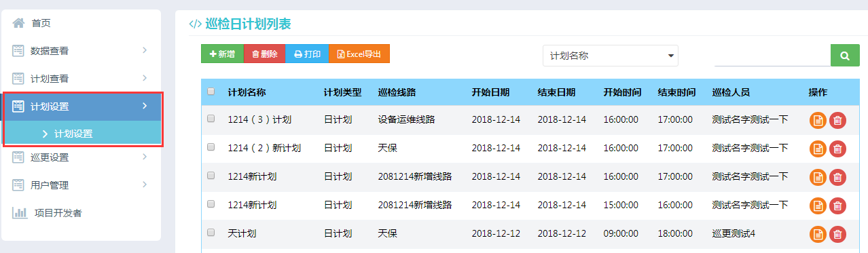Collapse the 计划设置 menu chevron
868x253 pixels.
[145, 106]
